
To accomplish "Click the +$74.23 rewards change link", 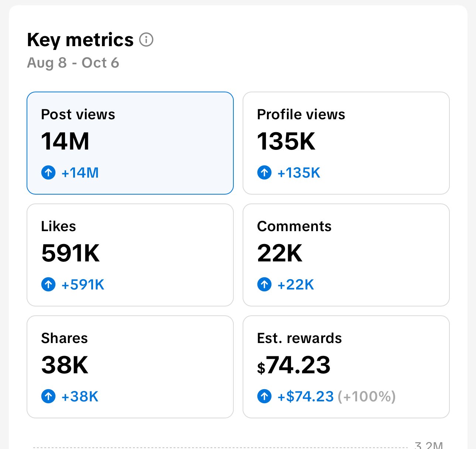I will [x=305, y=396].
